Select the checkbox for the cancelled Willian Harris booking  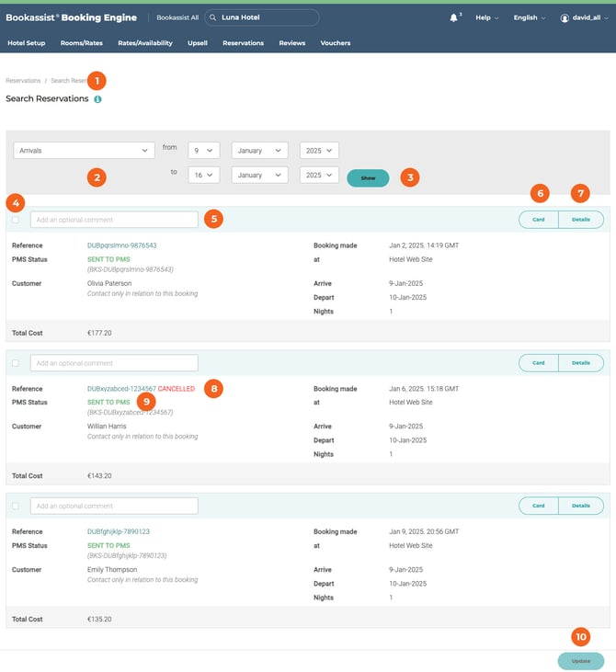(x=15, y=363)
